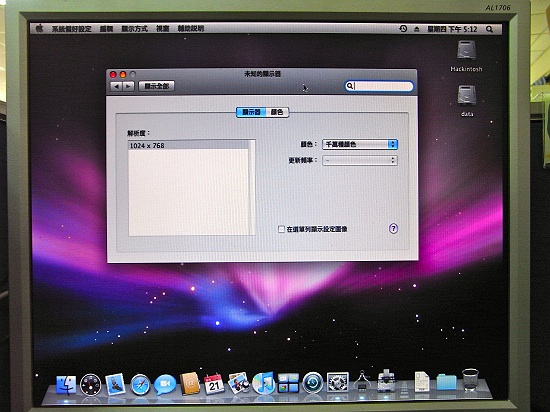Toggle 在選單列顯示設定圖像 checkbox
The width and height of the screenshot is (550, 412).
(x=281, y=229)
